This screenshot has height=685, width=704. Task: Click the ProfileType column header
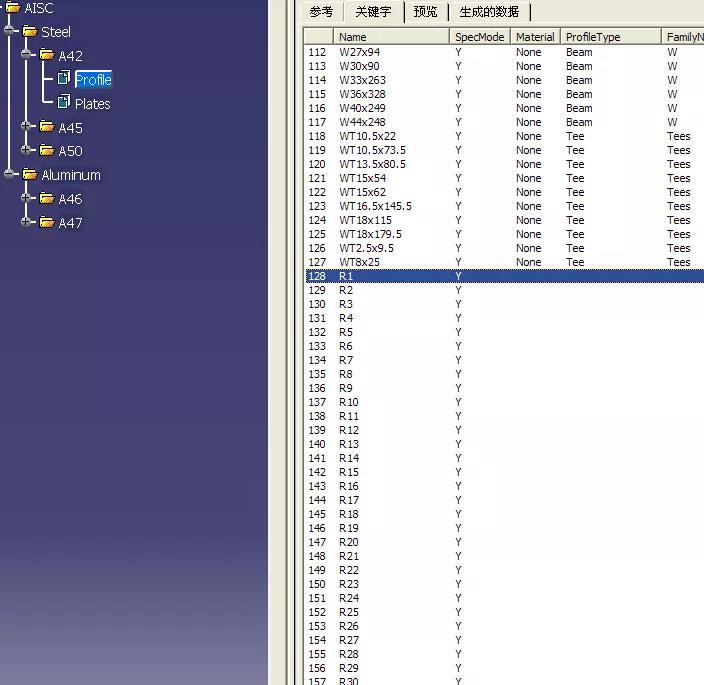pyautogui.click(x=610, y=37)
